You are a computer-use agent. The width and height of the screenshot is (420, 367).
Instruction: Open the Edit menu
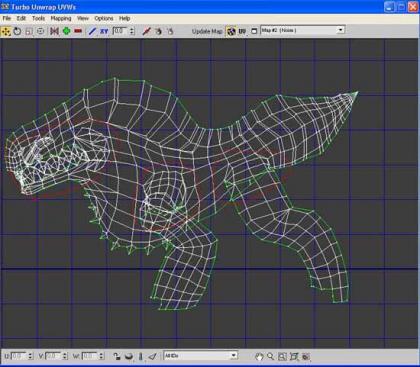click(x=21, y=18)
